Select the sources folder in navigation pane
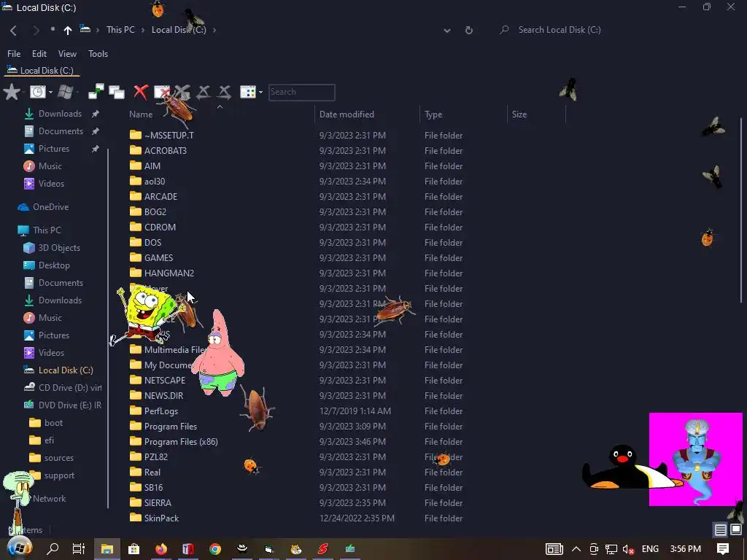The width and height of the screenshot is (747, 560). click(52, 458)
